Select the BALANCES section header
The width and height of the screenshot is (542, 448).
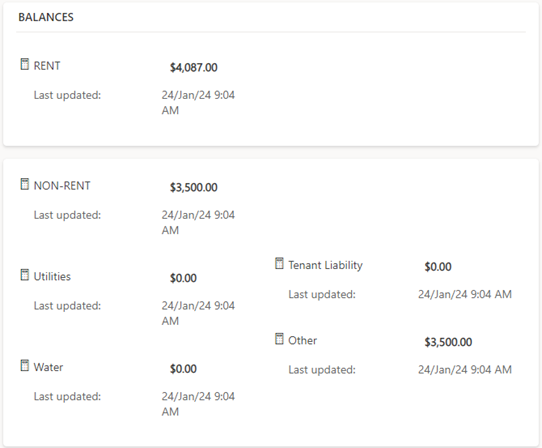[46, 17]
